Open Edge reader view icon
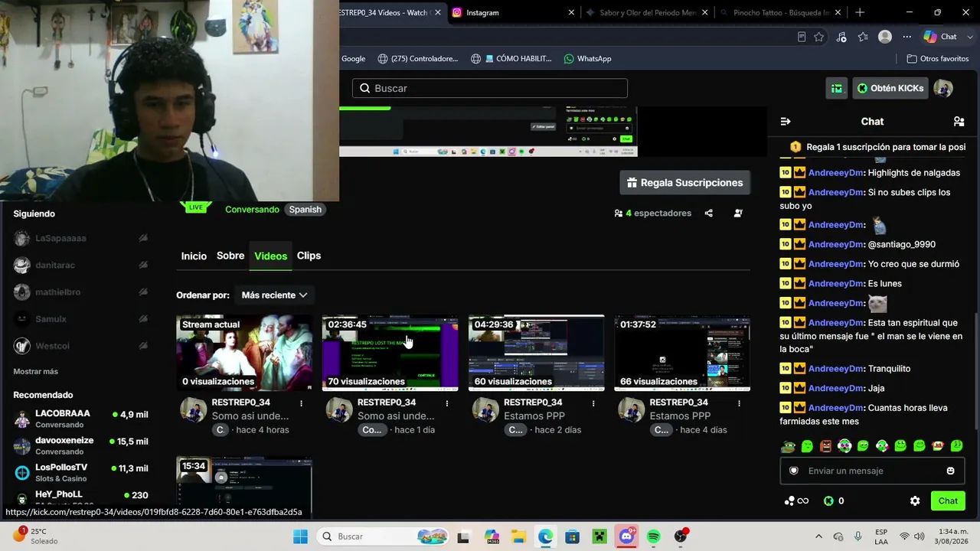The width and height of the screenshot is (980, 551). [x=802, y=37]
